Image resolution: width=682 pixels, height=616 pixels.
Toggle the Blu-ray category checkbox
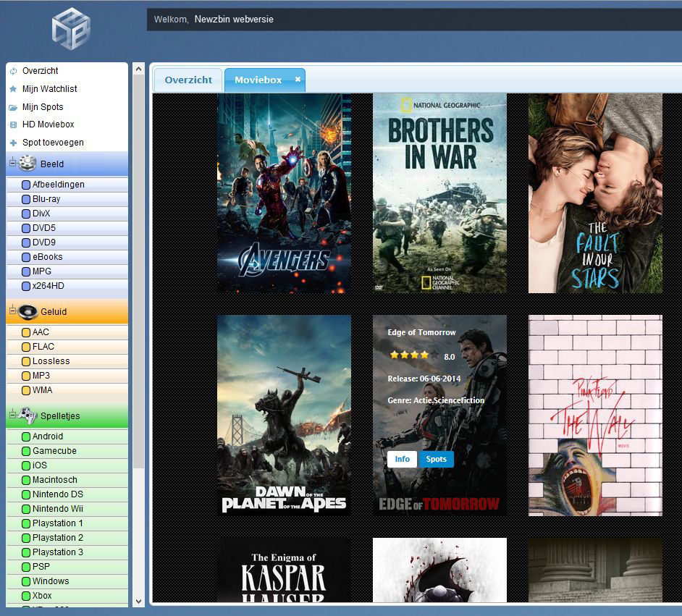point(26,199)
